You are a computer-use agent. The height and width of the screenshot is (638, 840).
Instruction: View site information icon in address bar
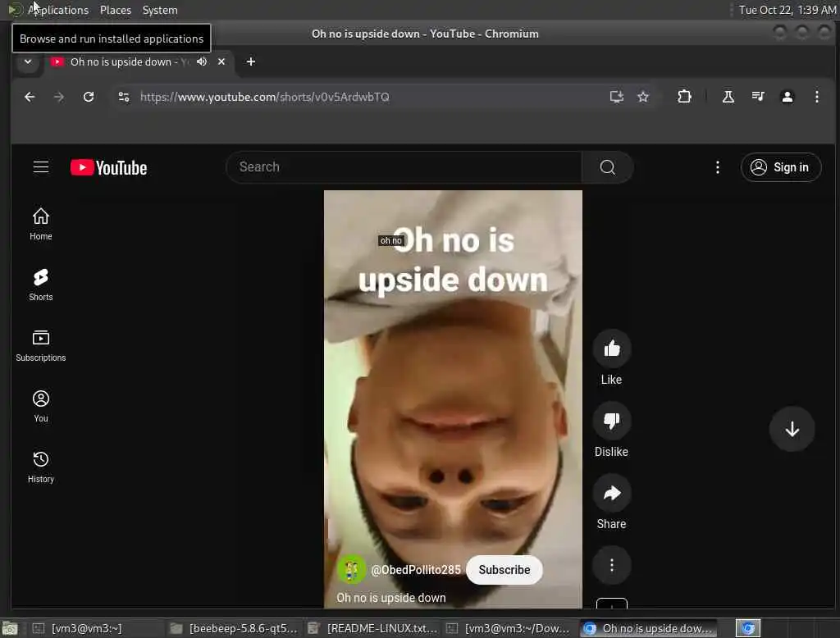click(x=124, y=97)
